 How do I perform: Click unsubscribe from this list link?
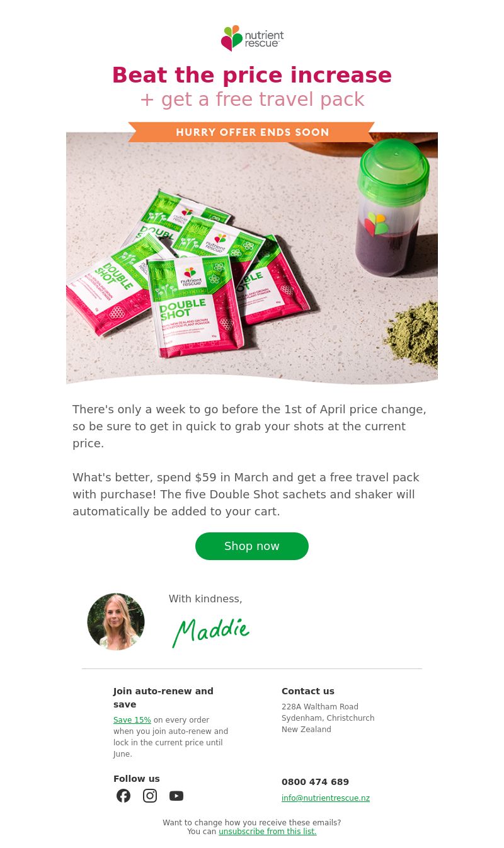click(x=268, y=832)
